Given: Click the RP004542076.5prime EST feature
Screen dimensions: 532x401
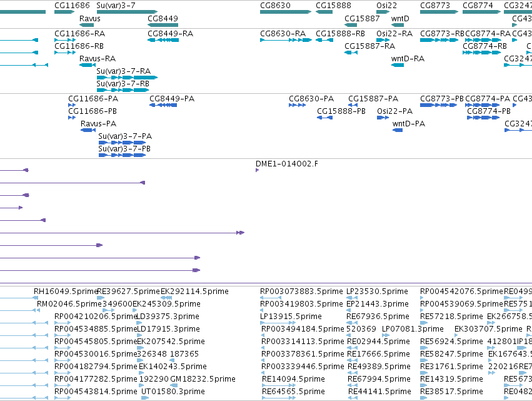Looking at the screenshot, I should click(422, 298).
